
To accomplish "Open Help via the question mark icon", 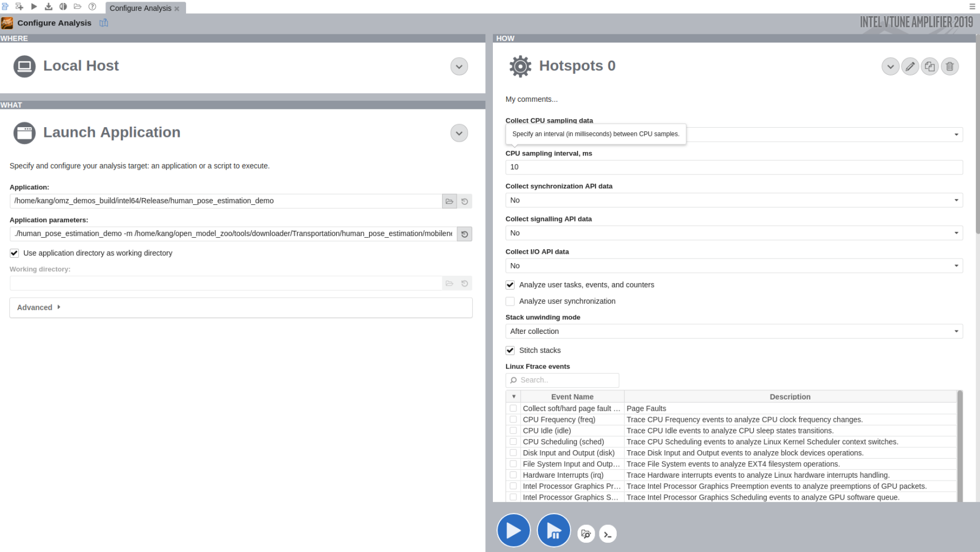I will click(92, 7).
